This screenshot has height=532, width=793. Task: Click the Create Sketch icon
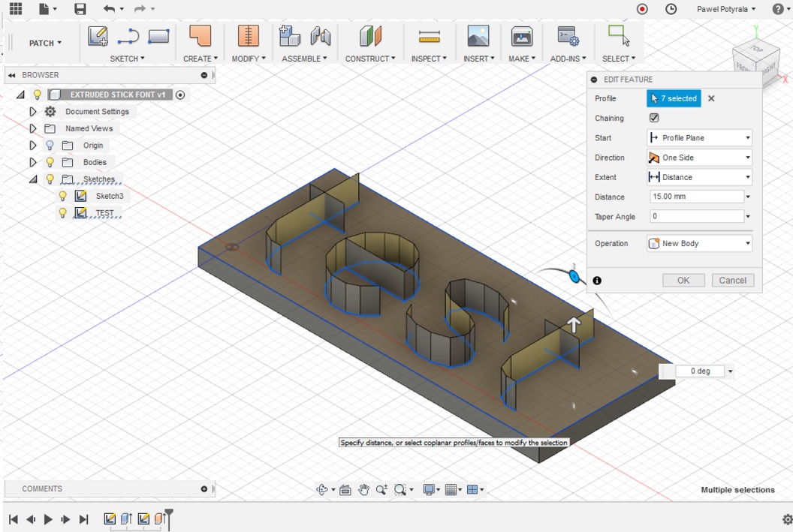coord(96,36)
